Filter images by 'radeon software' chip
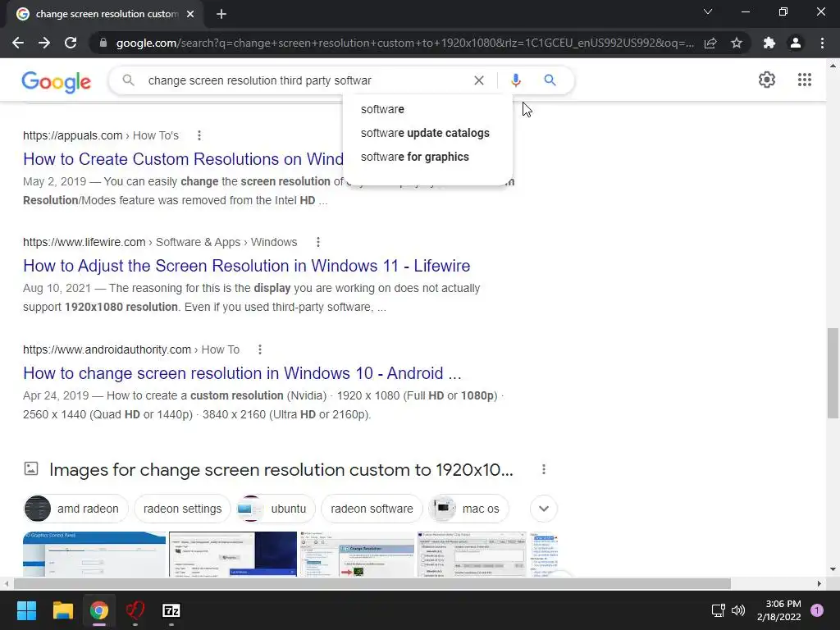 [x=372, y=509]
